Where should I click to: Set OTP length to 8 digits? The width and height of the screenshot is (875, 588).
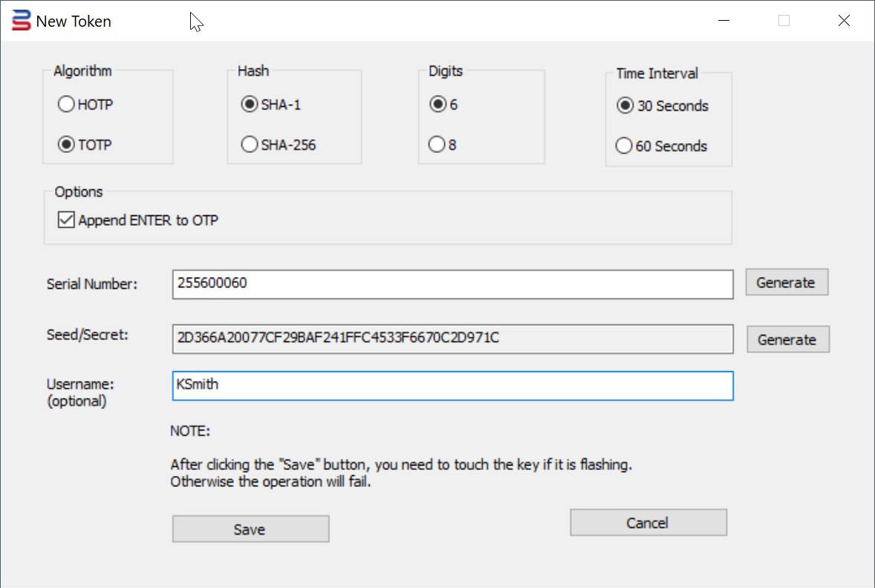[437, 145]
